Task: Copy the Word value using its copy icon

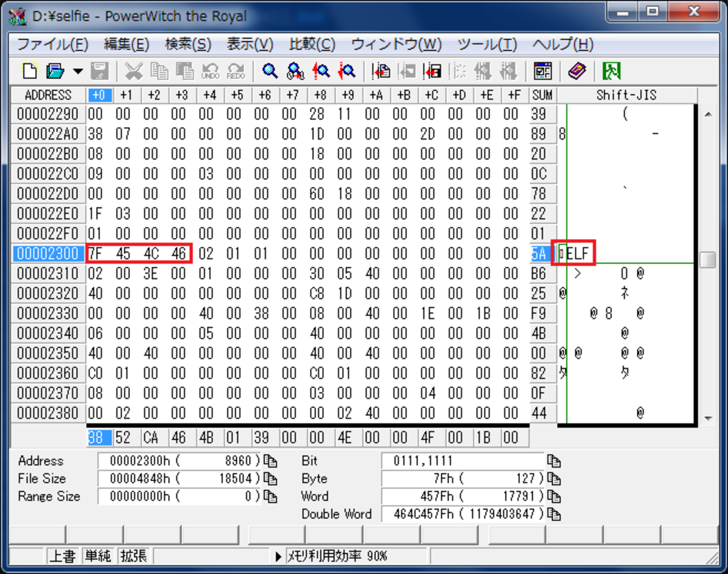Action: tap(554, 497)
